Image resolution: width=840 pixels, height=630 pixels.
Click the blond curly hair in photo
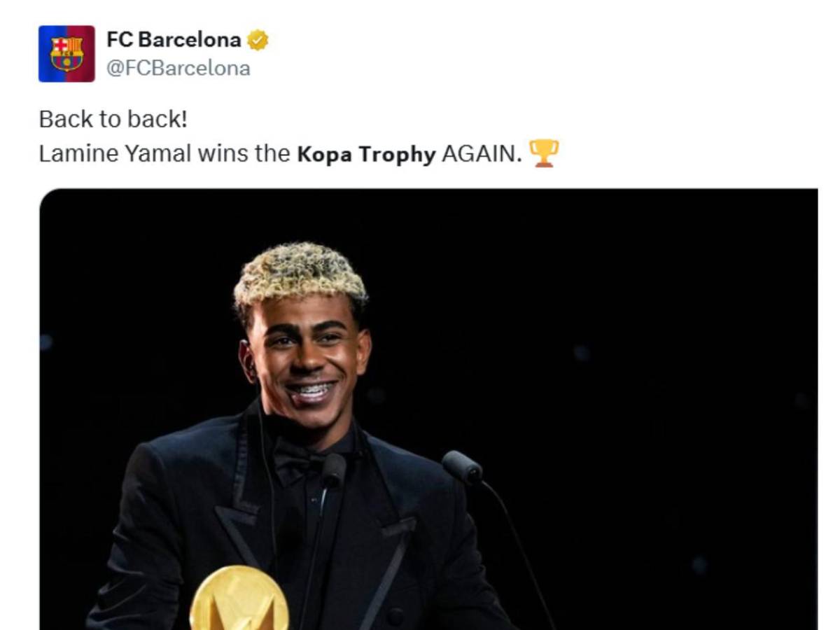[299, 274]
